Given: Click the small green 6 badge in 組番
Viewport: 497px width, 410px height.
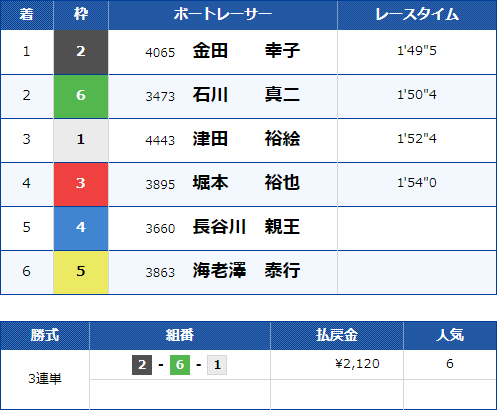Looking at the screenshot, I should coord(180,365).
